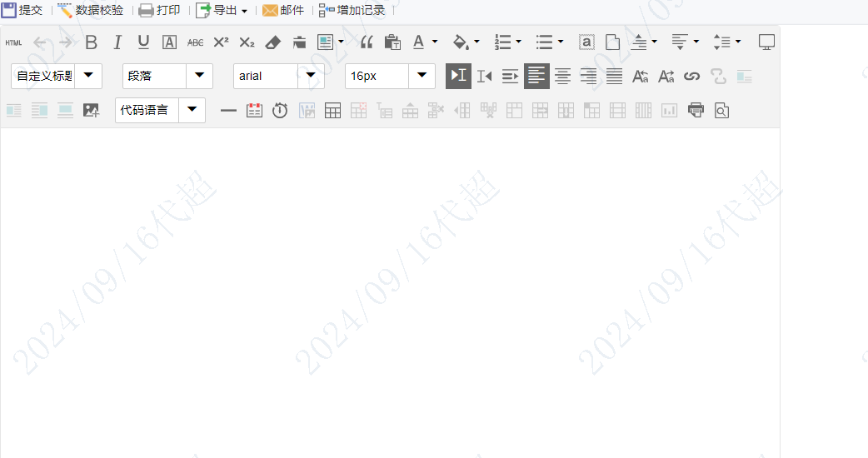Toggle underline formatting

point(143,42)
